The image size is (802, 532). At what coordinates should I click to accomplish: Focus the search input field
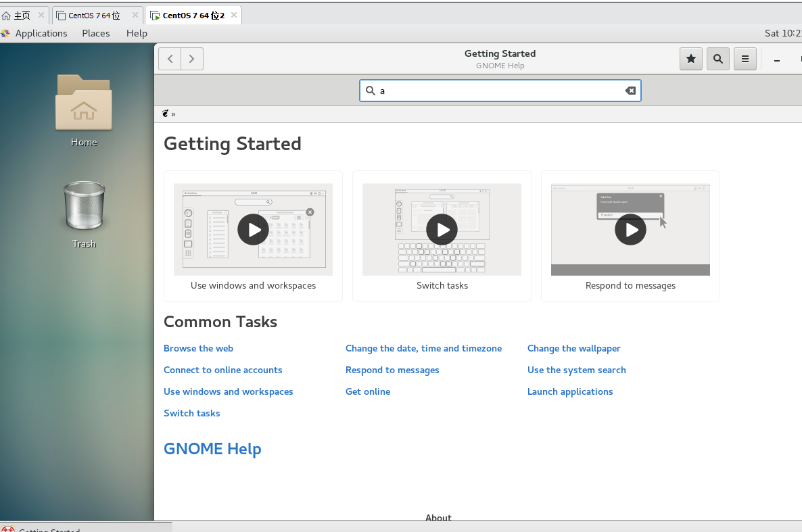pyautogui.click(x=500, y=91)
